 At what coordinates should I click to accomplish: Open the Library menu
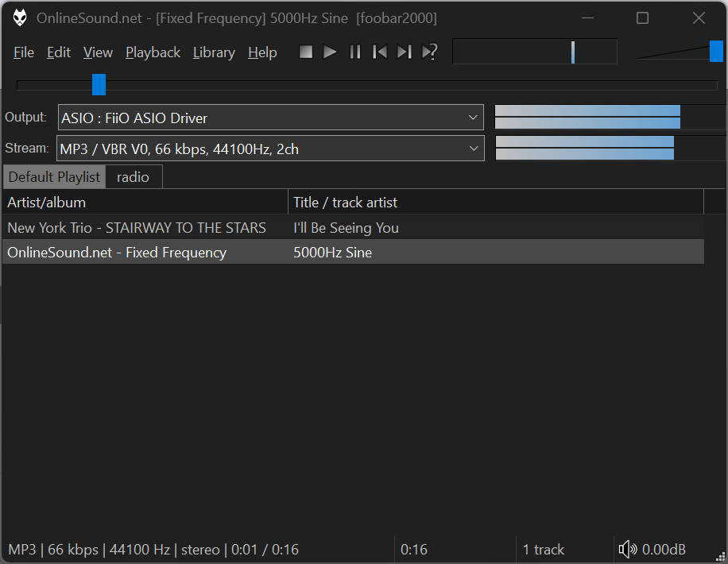pyautogui.click(x=214, y=52)
